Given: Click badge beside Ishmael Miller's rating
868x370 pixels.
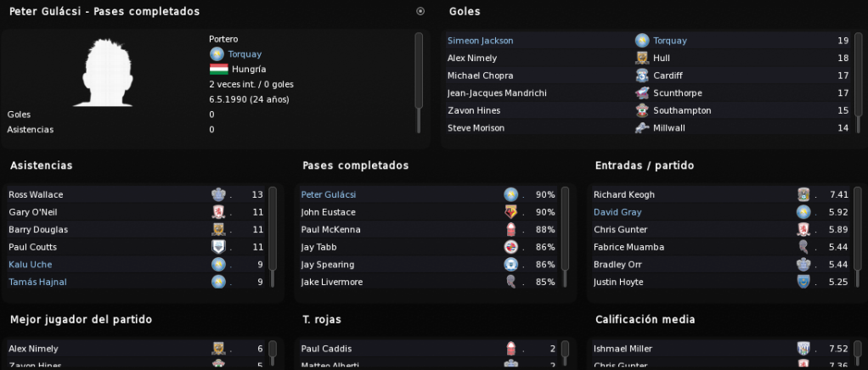Looking at the screenshot, I should coord(803,349).
